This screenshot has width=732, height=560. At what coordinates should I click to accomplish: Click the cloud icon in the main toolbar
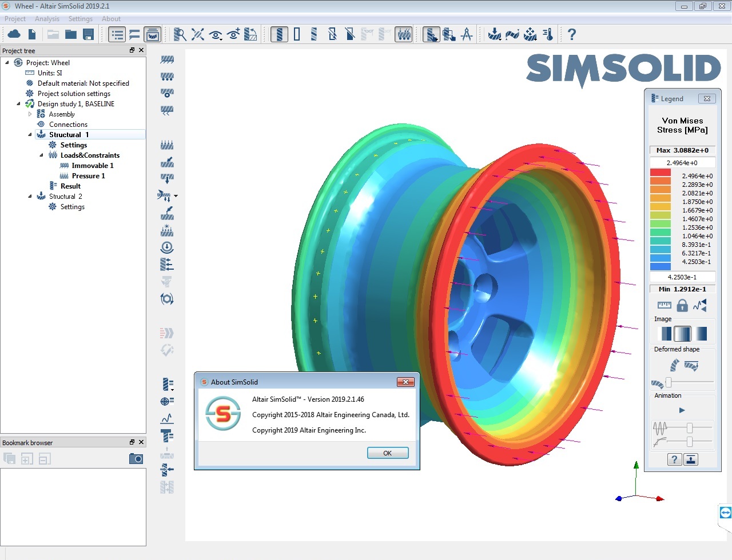(14, 35)
